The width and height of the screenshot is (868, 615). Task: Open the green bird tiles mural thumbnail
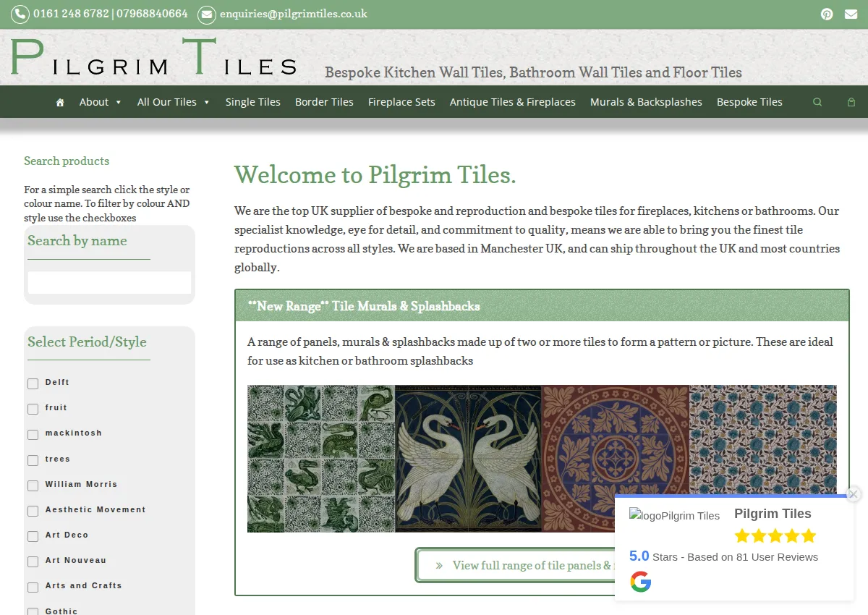pos(321,459)
